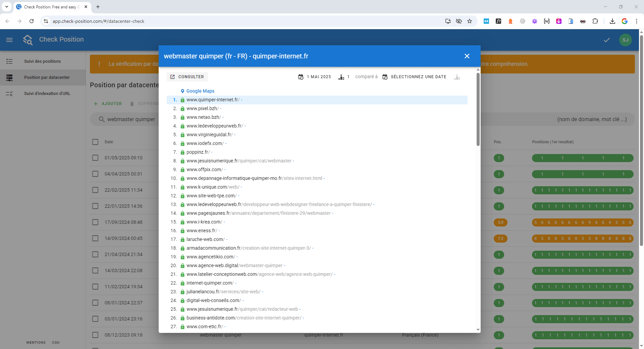Check the 22/02/2025 11:34 row checkbox
This screenshot has width=644, height=349.
tap(95, 190)
